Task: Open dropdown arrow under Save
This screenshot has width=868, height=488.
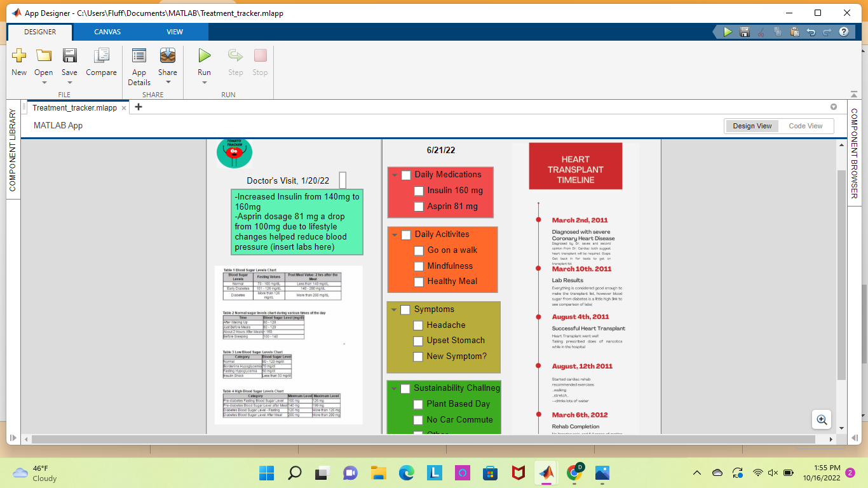Action: click(x=69, y=82)
